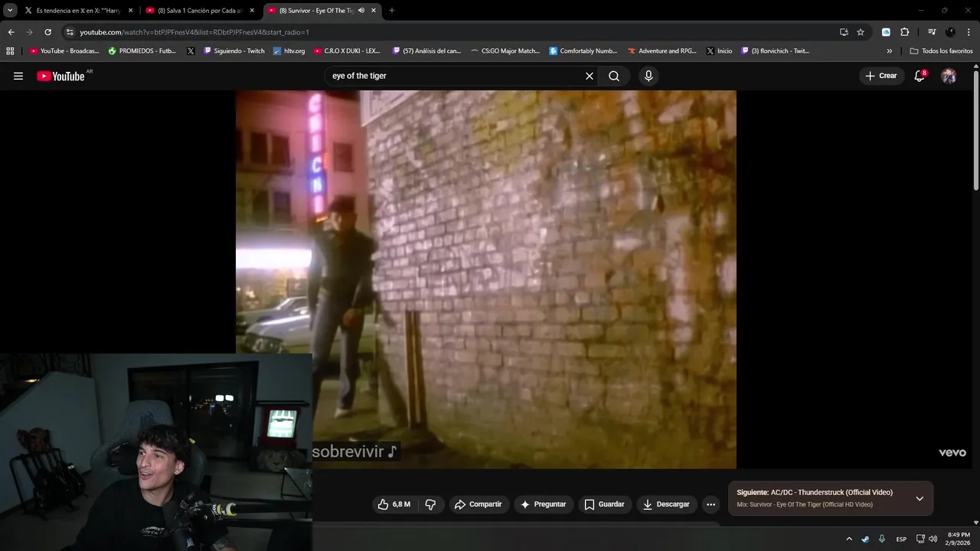Show hidden tray icons chevron
Viewport: 980px width, 551px height.
pyautogui.click(x=849, y=539)
